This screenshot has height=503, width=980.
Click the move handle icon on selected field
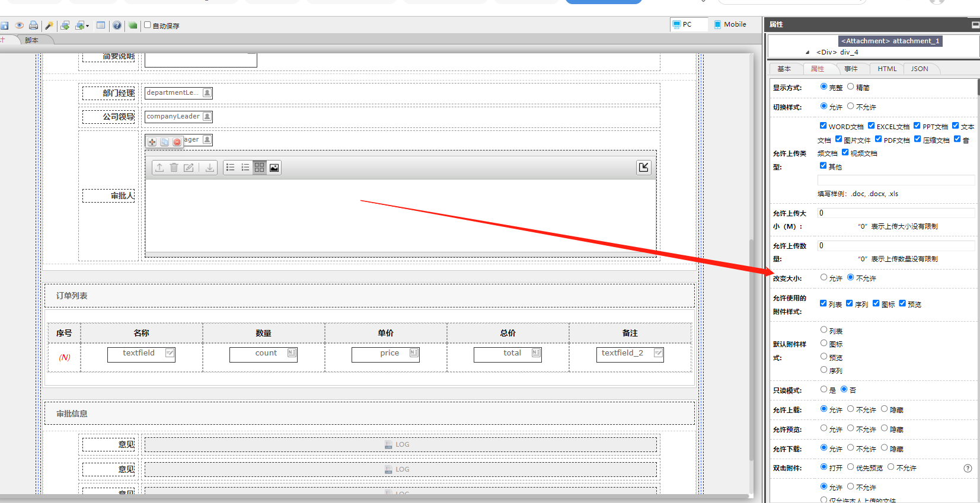pos(152,142)
